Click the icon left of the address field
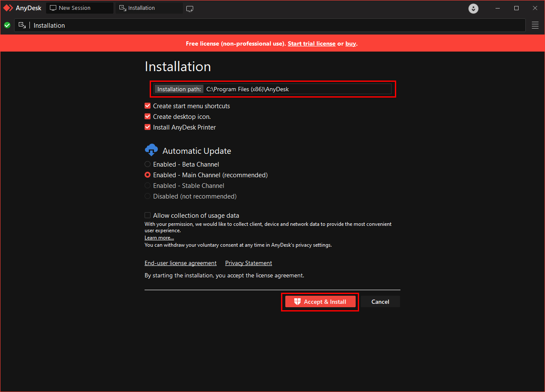Viewport: 545px width, 392px height. 23,26
